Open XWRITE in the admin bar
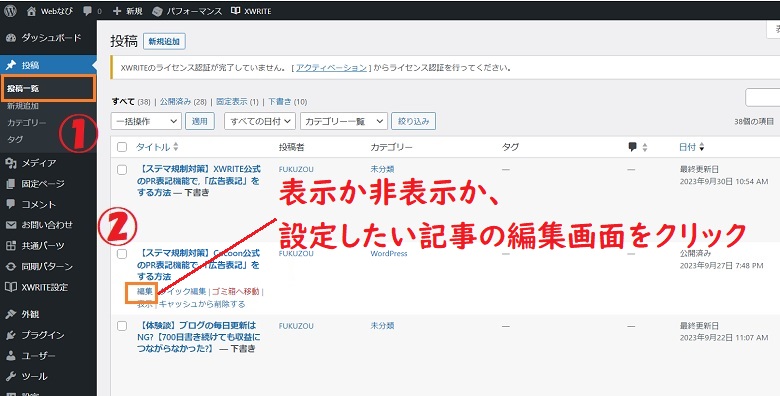780x396 pixels. [251, 11]
